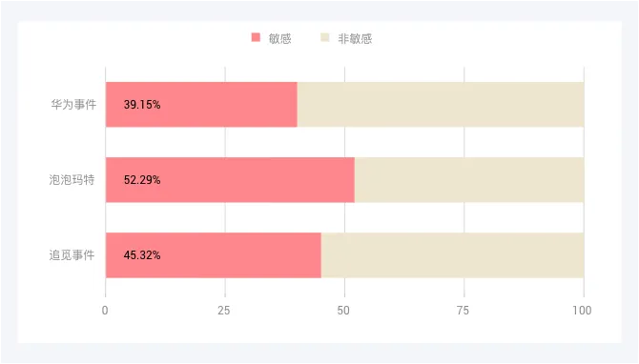
Task: Click the beige 非敏感 legend swatch
Action: point(325,37)
